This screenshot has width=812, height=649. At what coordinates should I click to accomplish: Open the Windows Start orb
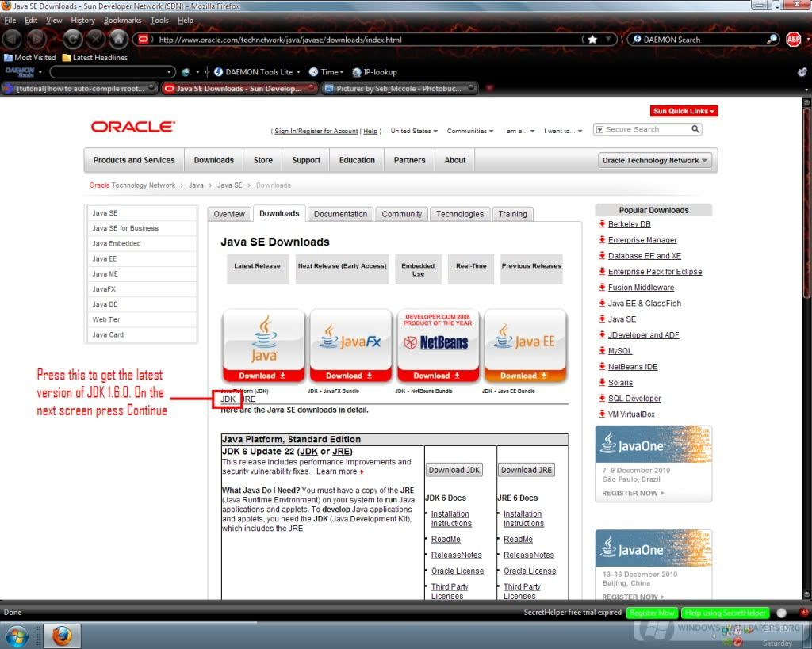tap(16, 636)
